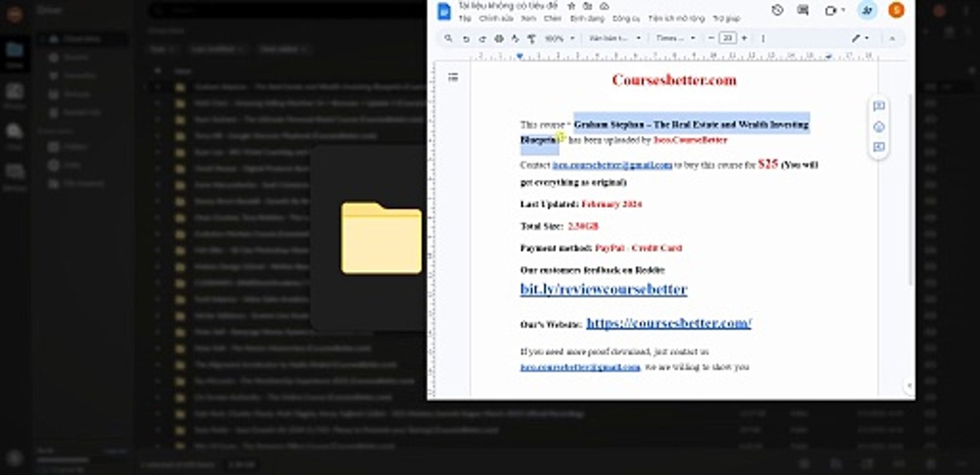Image resolution: width=980 pixels, height=475 pixels.
Task: Open the https://coursesbetter.com/ link
Action: click(x=669, y=323)
